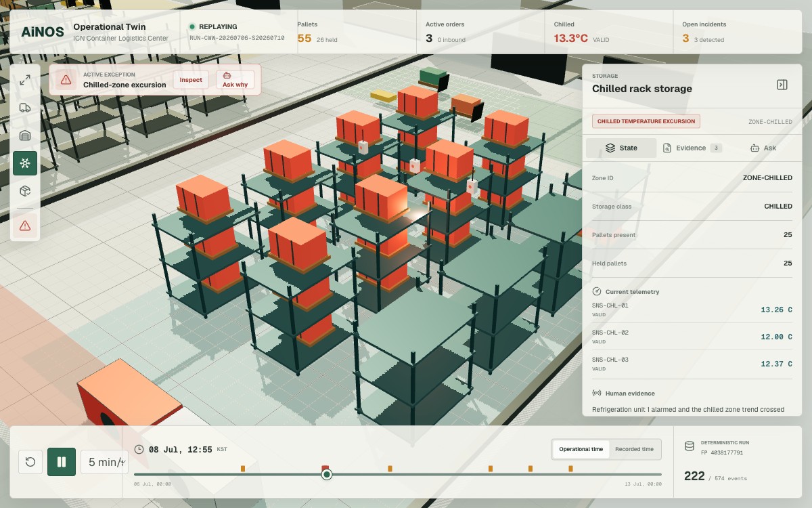Click the SNS-CHL-02 reading 12.00 C
Screen dimensions: 812x508
click(776, 337)
